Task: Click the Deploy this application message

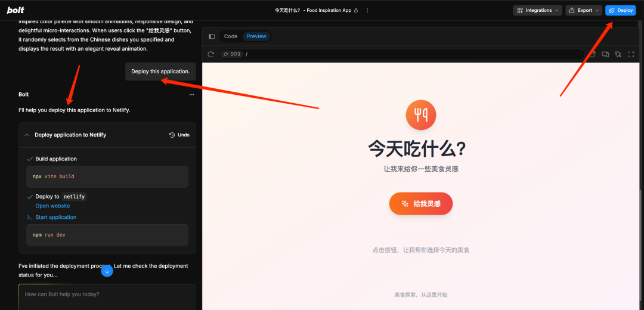Action: (160, 72)
